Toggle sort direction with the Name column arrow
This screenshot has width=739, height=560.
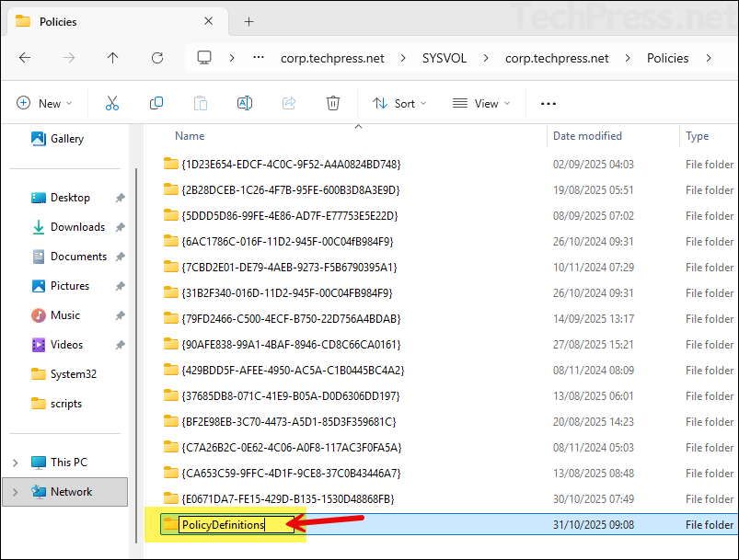coord(358,129)
